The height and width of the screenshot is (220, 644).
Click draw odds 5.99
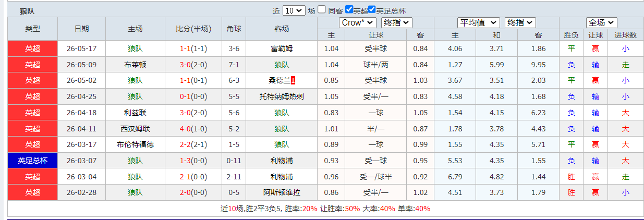pos(496,65)
